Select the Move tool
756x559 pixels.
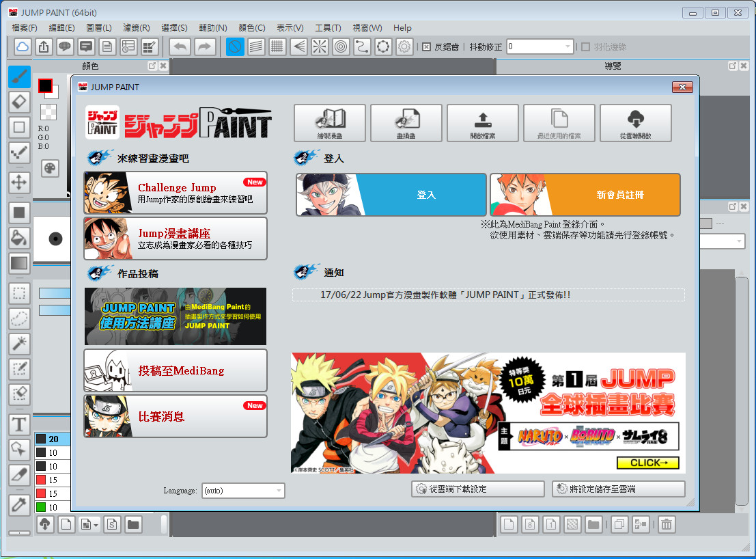[x=19, y=182]
